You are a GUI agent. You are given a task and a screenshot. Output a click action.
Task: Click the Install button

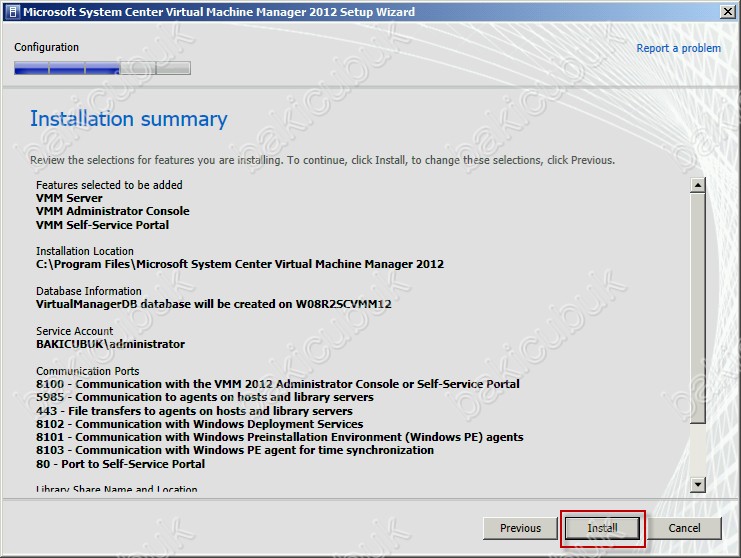pyautogui.click(x=603, y=528)
